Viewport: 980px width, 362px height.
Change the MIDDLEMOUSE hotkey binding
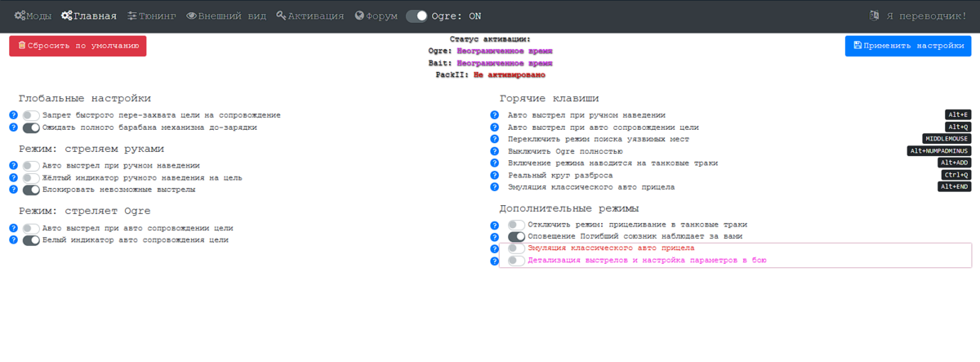[947, 139]
